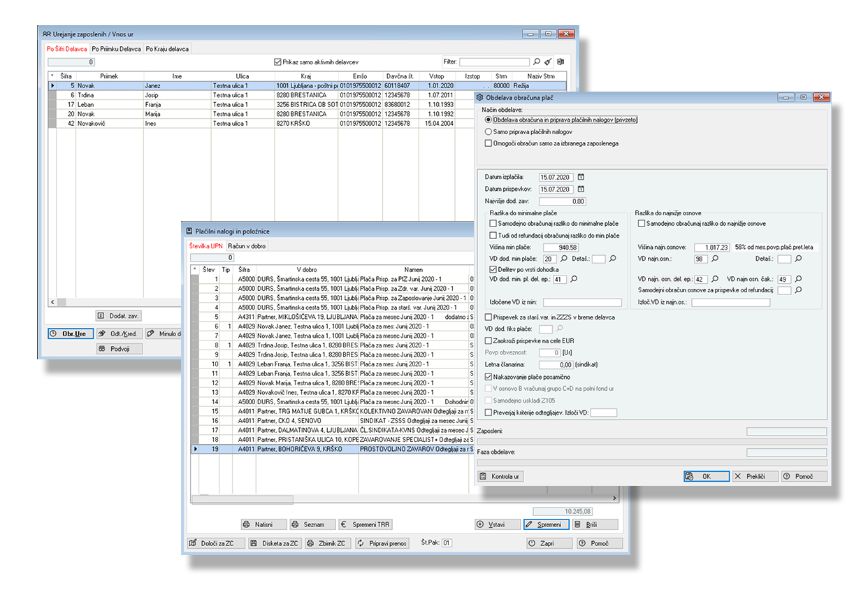This screenshot has height=595, width=868.
Task: Confirm payroll processing with OK
Action: (x=706, y=476)
